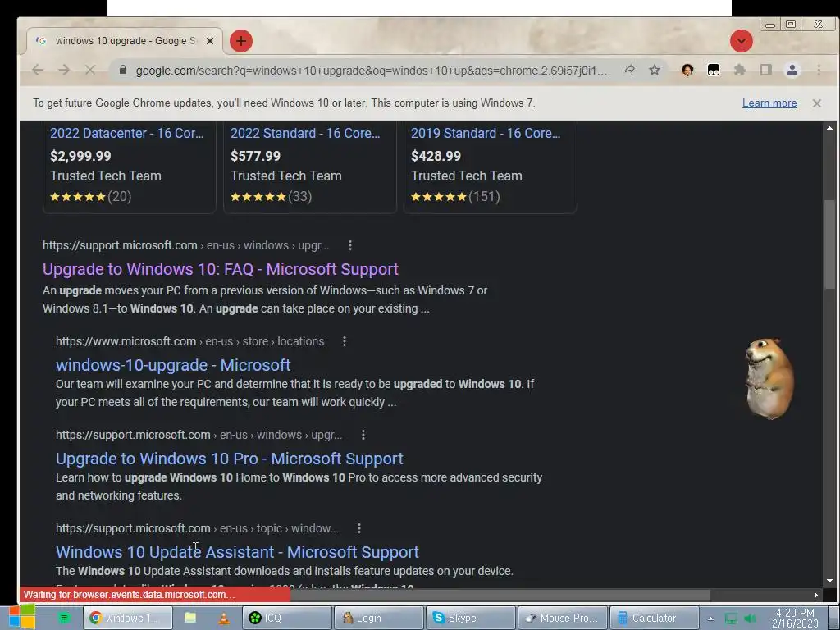Select the windows 10 upgrade Google Search tab
Viewport: 840px width, 630px height.
125,41
